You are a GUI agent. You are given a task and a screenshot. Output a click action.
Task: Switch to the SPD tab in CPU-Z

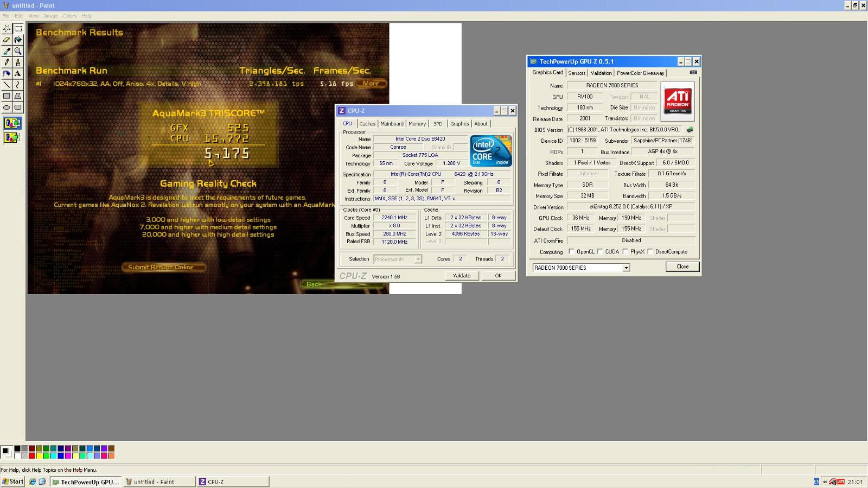point(438,124)
